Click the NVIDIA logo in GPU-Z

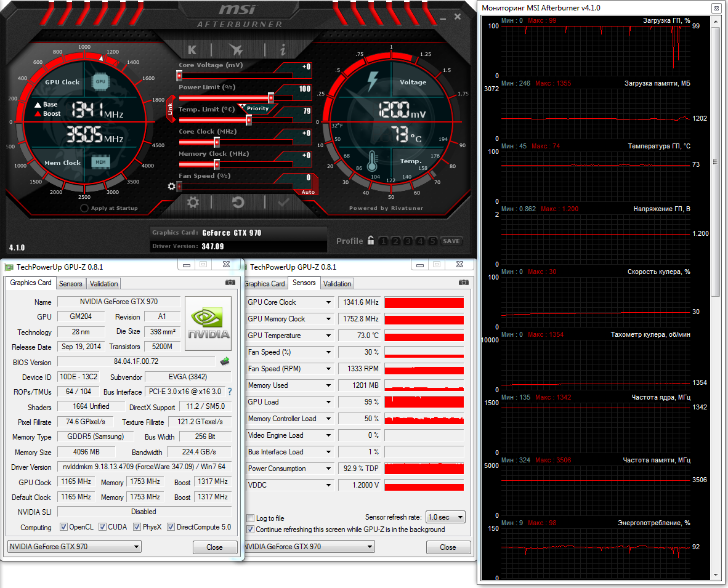(208, 323)
